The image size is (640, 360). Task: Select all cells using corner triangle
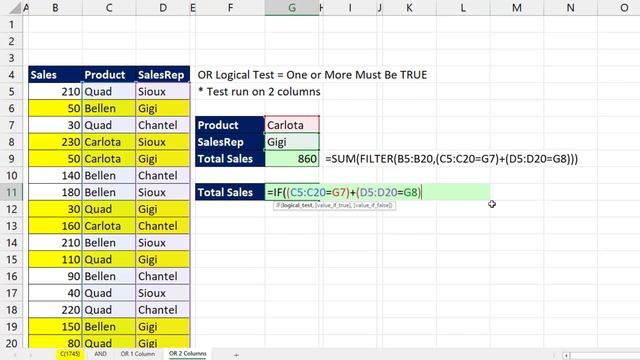15,8
